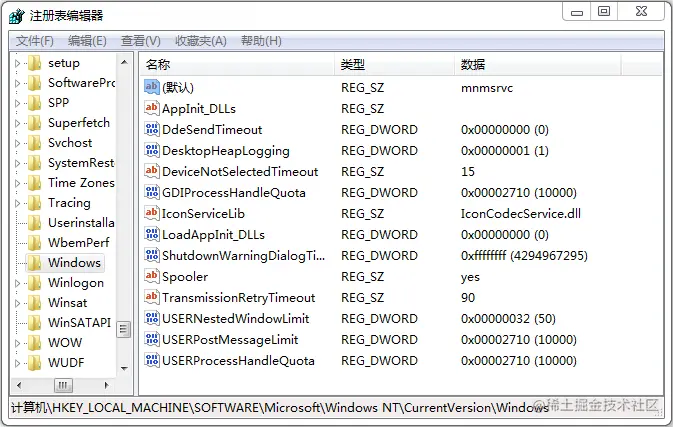673x427 pixels.
Task: Click the USERProcessHandleQuota DWORD icon
Action: pos(152,360)
